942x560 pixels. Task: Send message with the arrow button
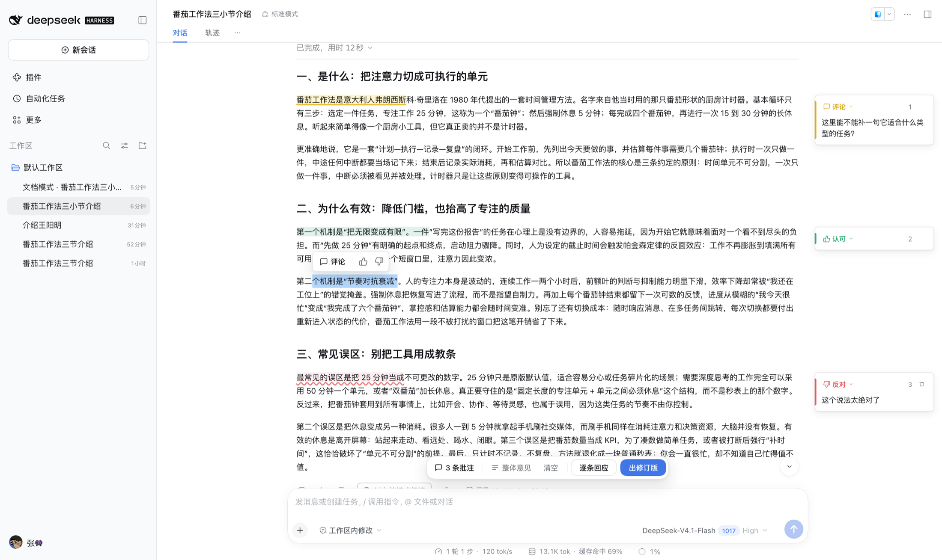pos(793,530)
